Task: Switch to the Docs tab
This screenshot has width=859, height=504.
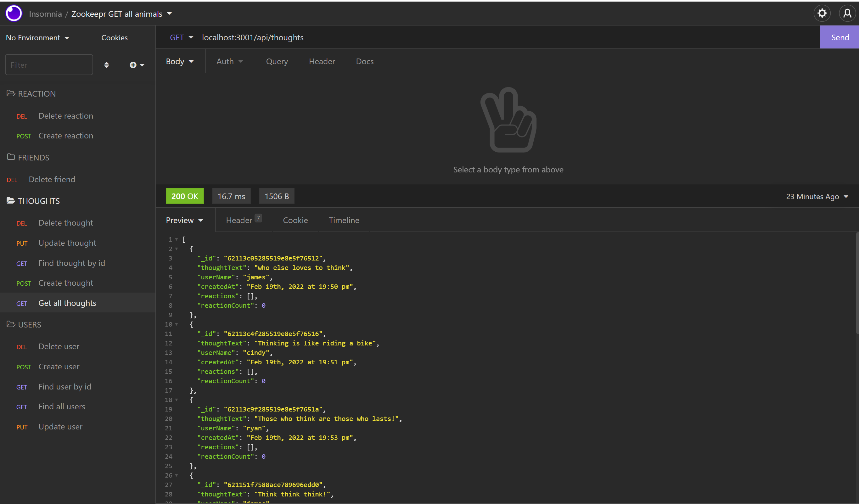Action: [x=364, y=61]
